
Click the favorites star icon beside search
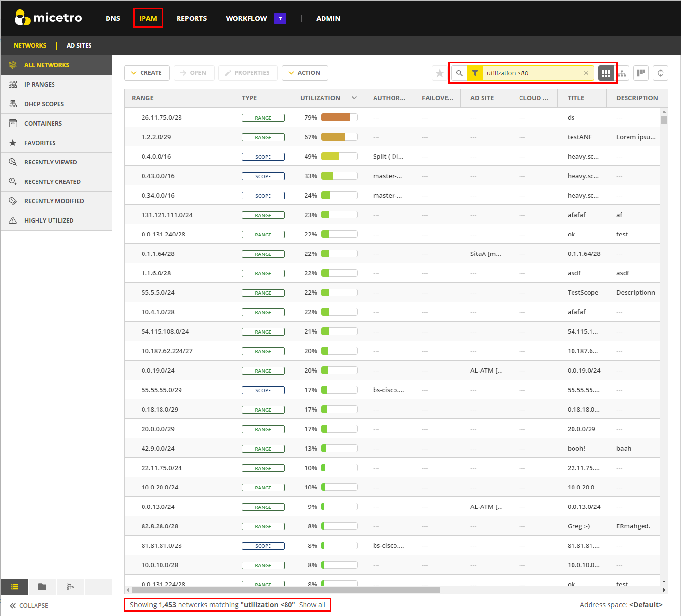pos(440,73)
